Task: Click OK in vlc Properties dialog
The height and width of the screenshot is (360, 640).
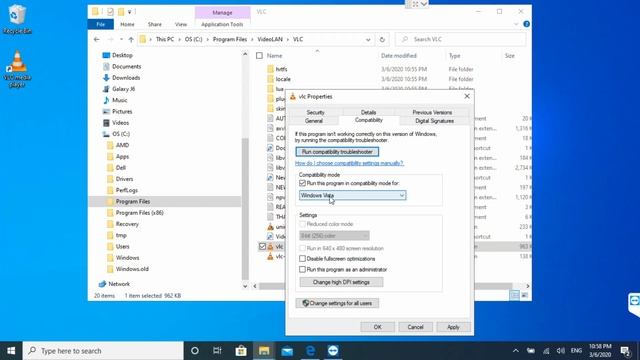Action: 378,327
